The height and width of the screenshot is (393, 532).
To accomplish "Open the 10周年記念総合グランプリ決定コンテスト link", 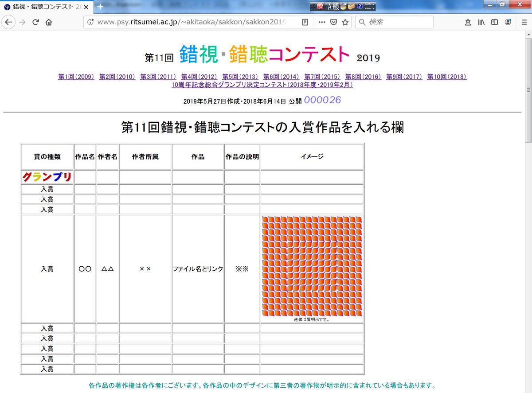I will 262,85.
